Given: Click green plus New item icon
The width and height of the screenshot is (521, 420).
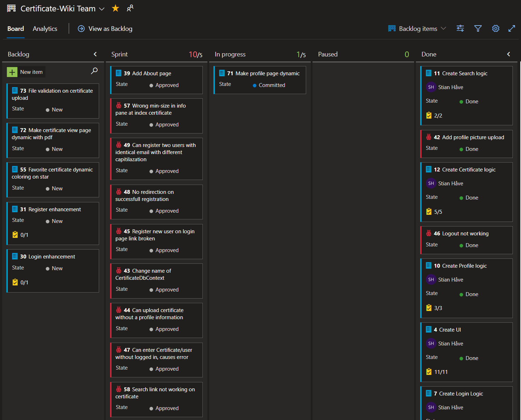Looking at the screenshot, I should click(x=12, y=72).
